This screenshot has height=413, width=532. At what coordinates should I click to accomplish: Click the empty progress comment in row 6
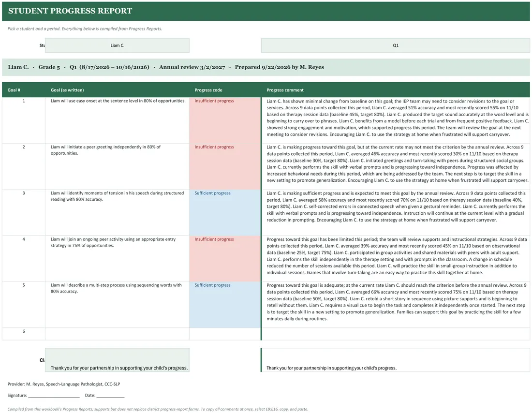click(x=396, y=334)
